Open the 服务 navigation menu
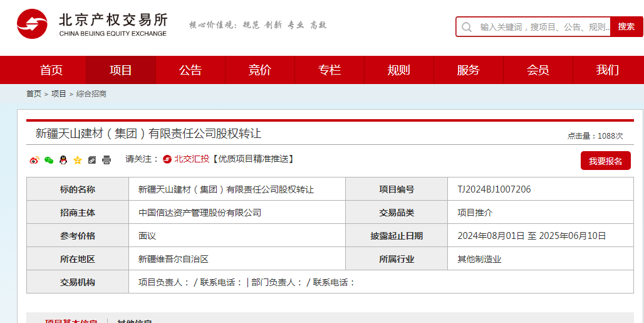The image size is (644, 323). point(469,70)
